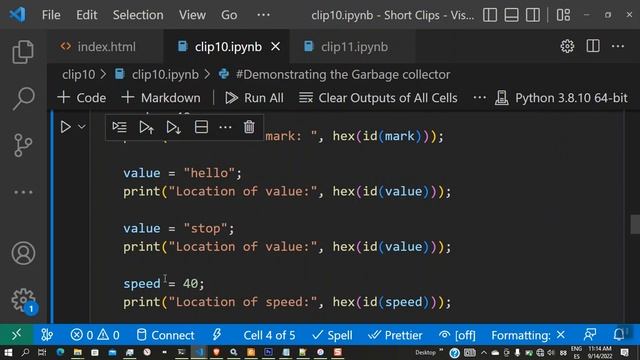The height and width of the screenshot is (360, 640).
Task: Click Prettier status bar item
Action: click(395, 335)
